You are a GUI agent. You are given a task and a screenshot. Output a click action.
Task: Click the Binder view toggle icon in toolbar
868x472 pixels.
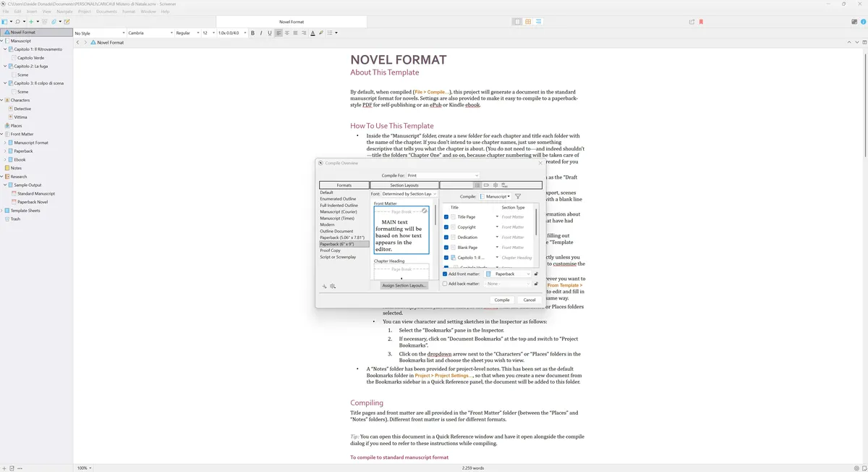coord(4,22)
